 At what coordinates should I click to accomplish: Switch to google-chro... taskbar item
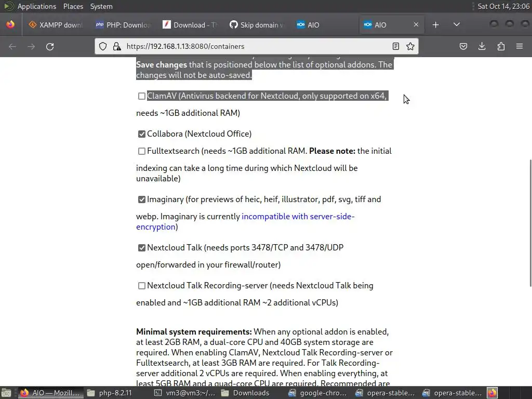tap(317, 393)
